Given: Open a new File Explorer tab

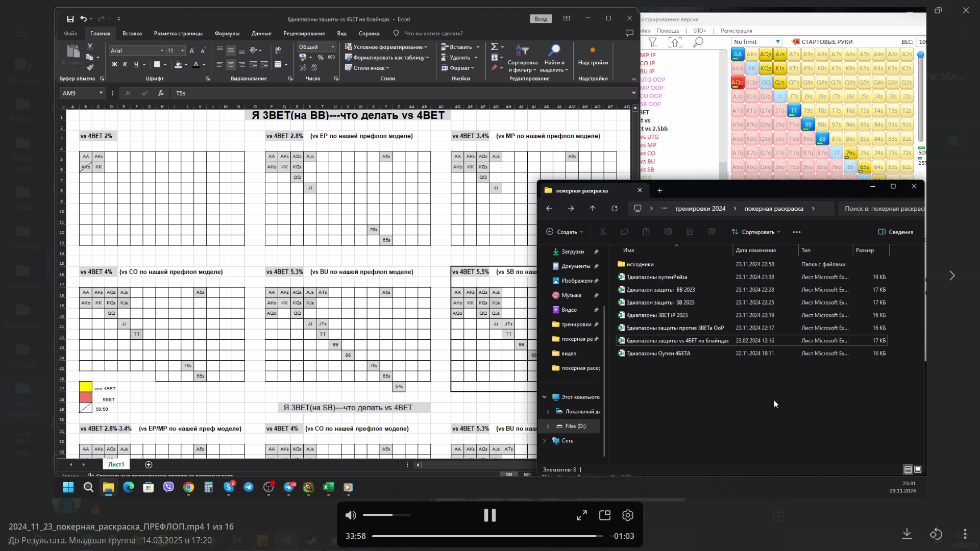Looking at the screenshot, I should point(659,190).
